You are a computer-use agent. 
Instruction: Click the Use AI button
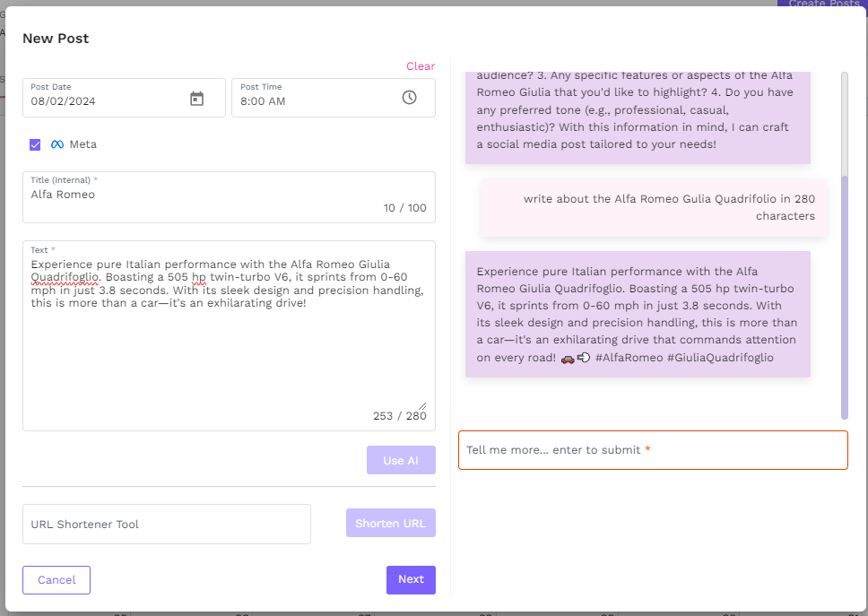coord(401,460)
